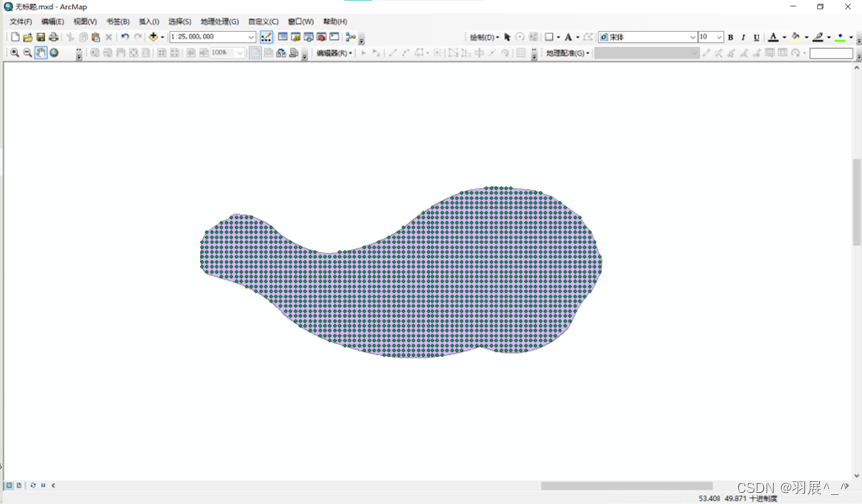Screen dimensions: 862x504
Task: Toggle italic text formatting
Action: point(743,37)
